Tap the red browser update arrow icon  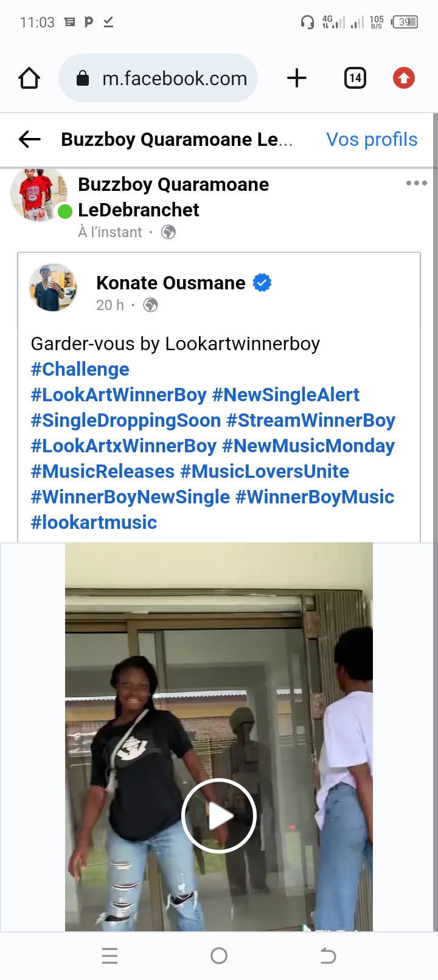click(x=403, y=78)
